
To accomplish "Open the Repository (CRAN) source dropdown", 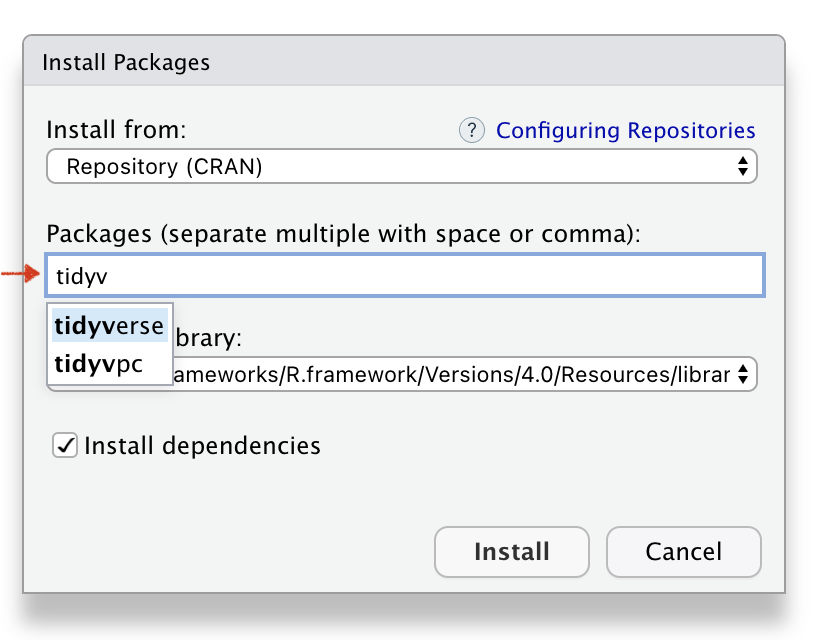I will 400,166.
